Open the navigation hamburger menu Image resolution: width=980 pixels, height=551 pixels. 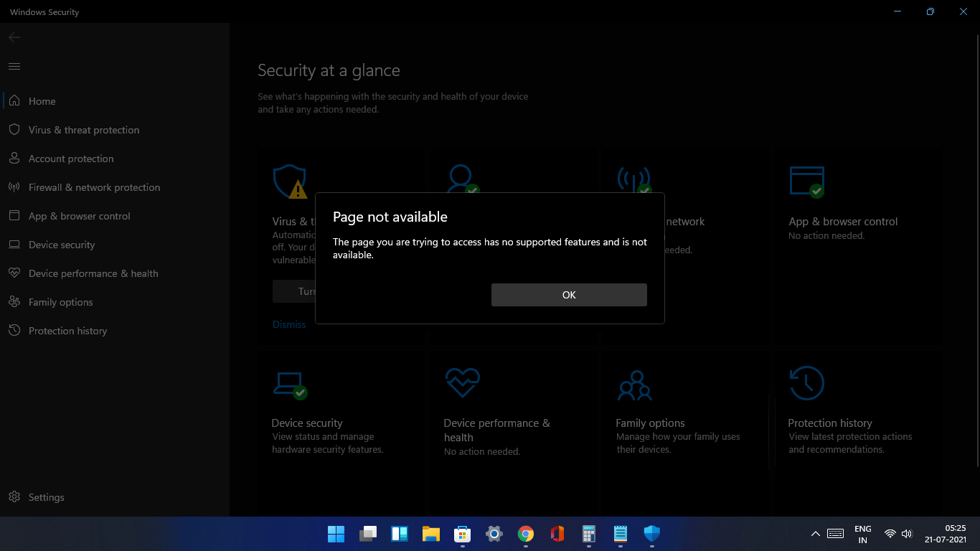[14, 66]
